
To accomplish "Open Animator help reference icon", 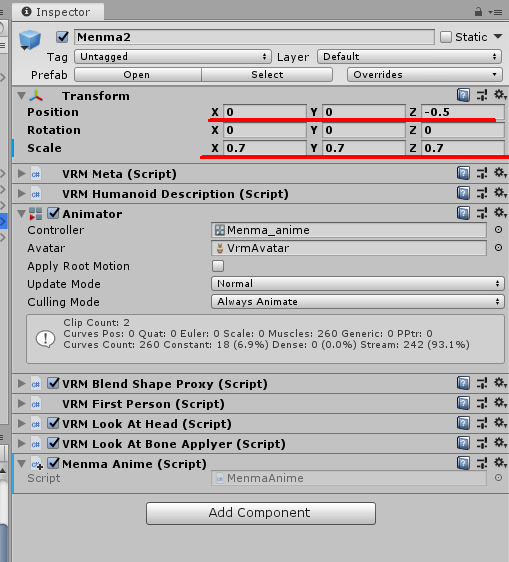I will 463,213.
